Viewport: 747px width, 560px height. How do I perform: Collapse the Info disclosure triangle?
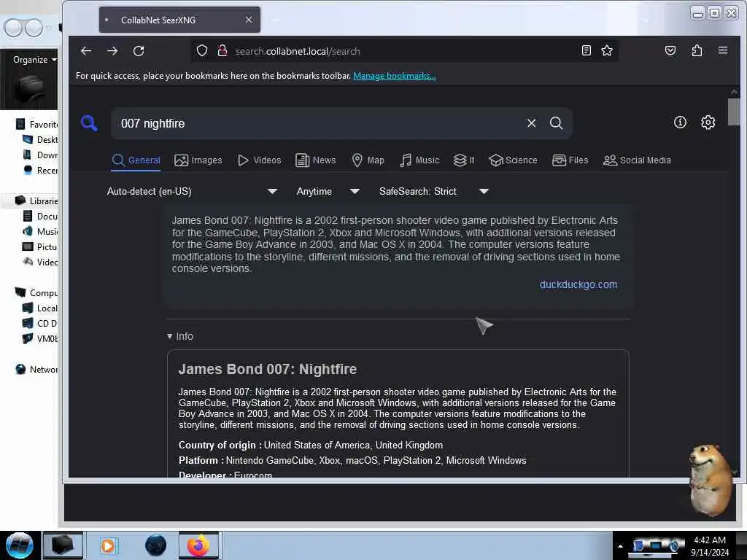(169, 336)
